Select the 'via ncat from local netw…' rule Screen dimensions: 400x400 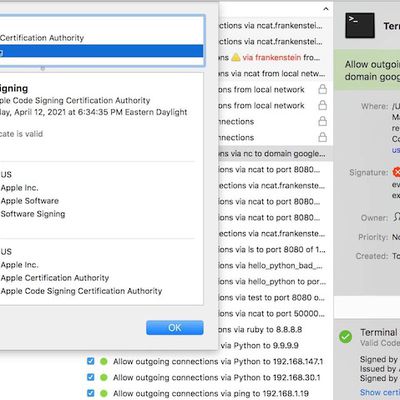[275, 73]
